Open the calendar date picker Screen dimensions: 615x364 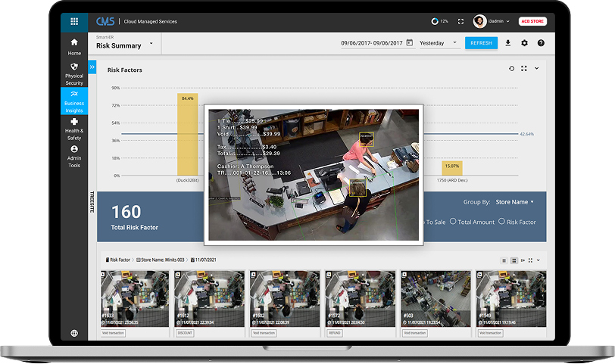click(x=410, y=43)
